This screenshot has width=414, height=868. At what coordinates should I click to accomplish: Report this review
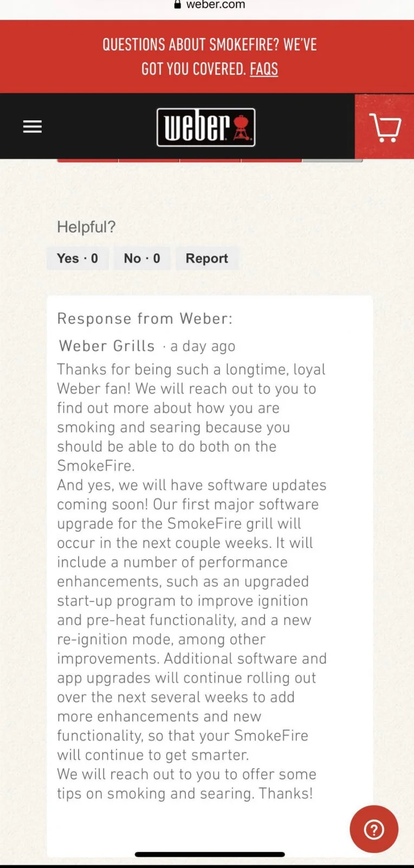[x=206, y=258]
